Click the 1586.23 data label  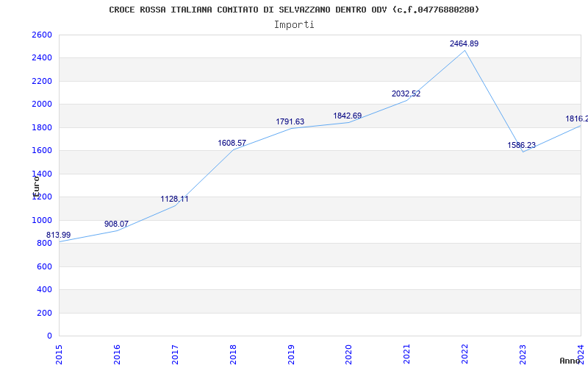[x=522, y=145]
